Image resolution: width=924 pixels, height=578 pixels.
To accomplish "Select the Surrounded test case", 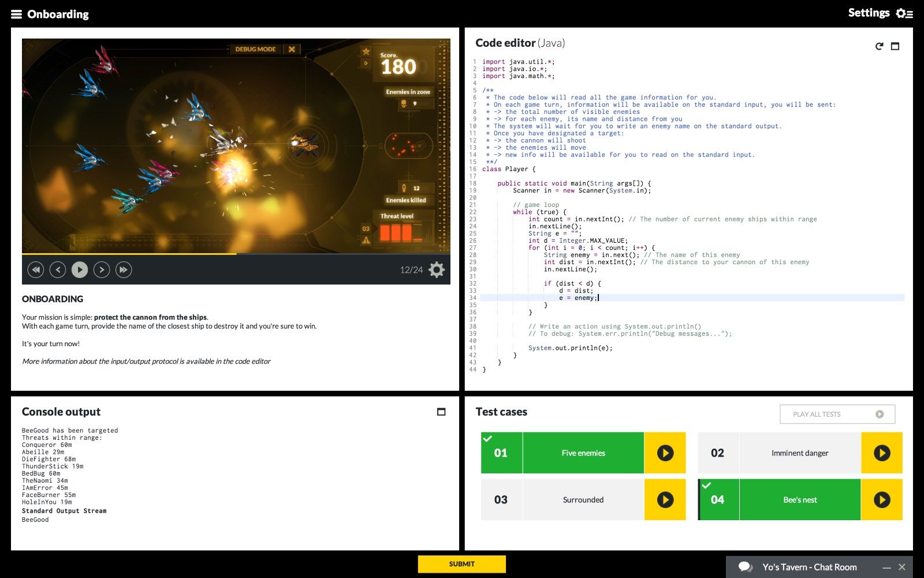I will click(x=583, y=500).
